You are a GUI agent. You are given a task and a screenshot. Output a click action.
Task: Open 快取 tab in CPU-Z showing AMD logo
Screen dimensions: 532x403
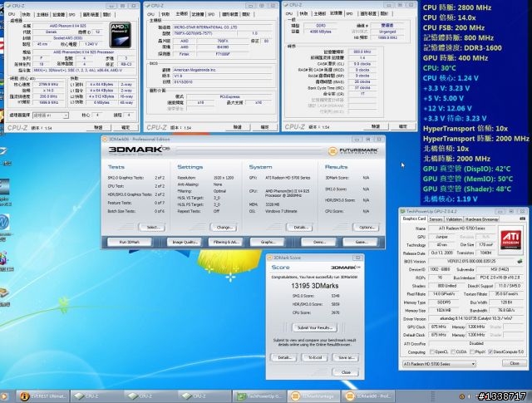tap(26, 14)
